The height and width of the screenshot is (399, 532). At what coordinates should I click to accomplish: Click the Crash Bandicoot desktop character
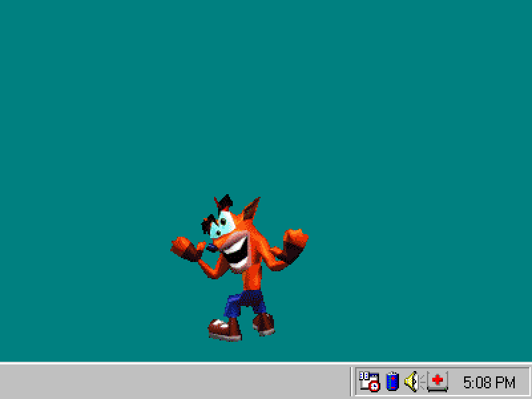239,268
